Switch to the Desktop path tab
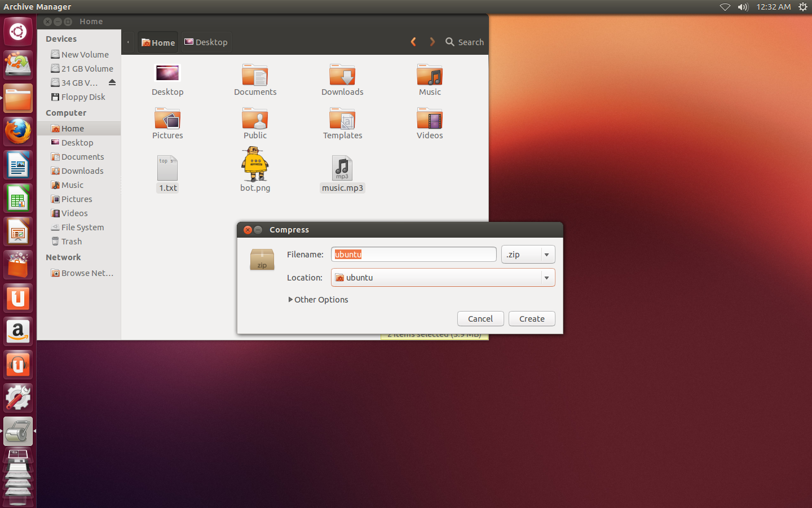The image size is (812, 508). tap(206, 42)
